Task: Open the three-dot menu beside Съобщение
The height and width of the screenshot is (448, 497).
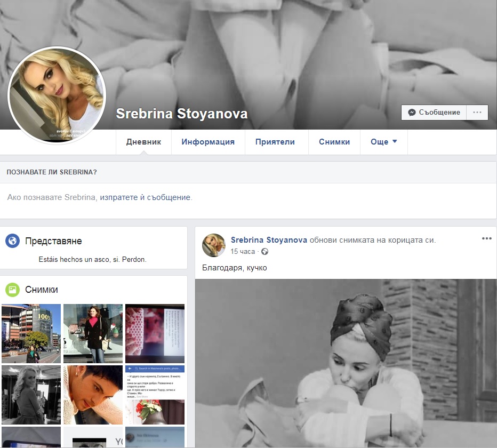Action: tap(477, 113)
